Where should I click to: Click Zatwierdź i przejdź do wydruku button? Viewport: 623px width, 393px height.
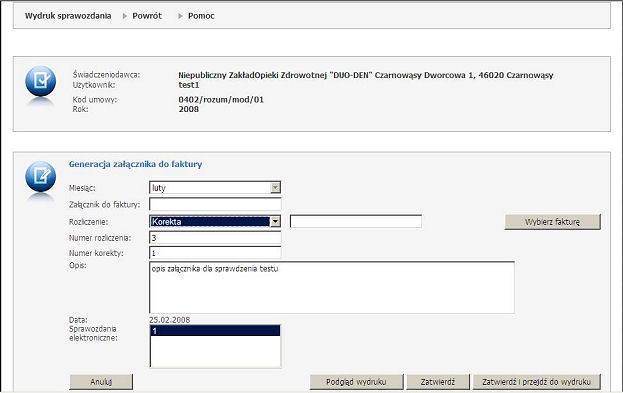(536, 382)
